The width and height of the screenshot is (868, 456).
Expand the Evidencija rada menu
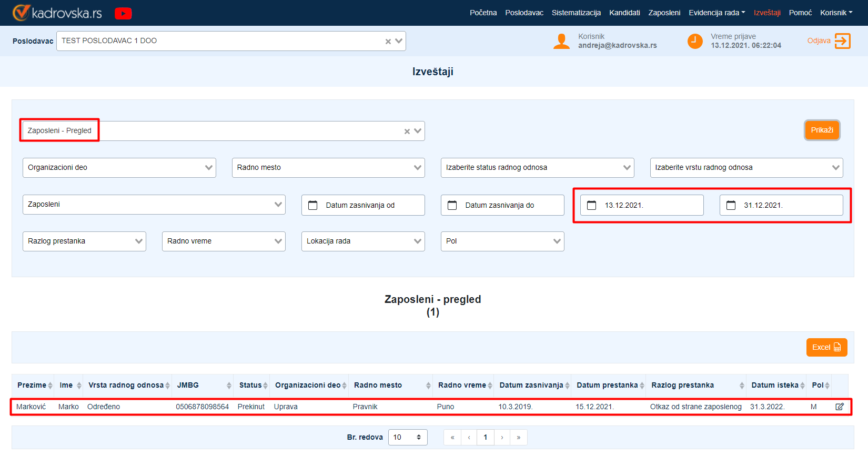tap(716, 13)
